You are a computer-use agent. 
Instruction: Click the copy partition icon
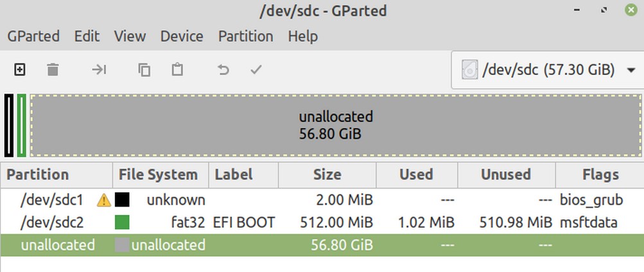(x=144, y=70)
